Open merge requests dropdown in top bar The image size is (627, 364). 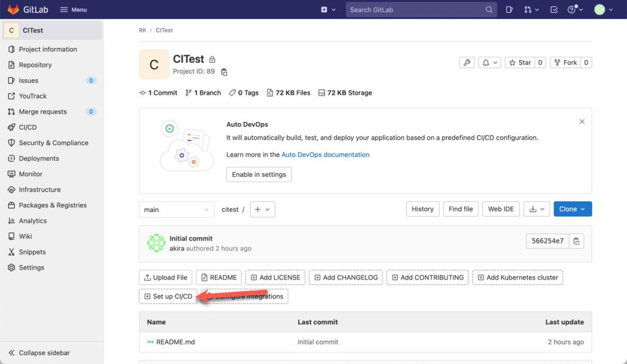pos(531,10)
